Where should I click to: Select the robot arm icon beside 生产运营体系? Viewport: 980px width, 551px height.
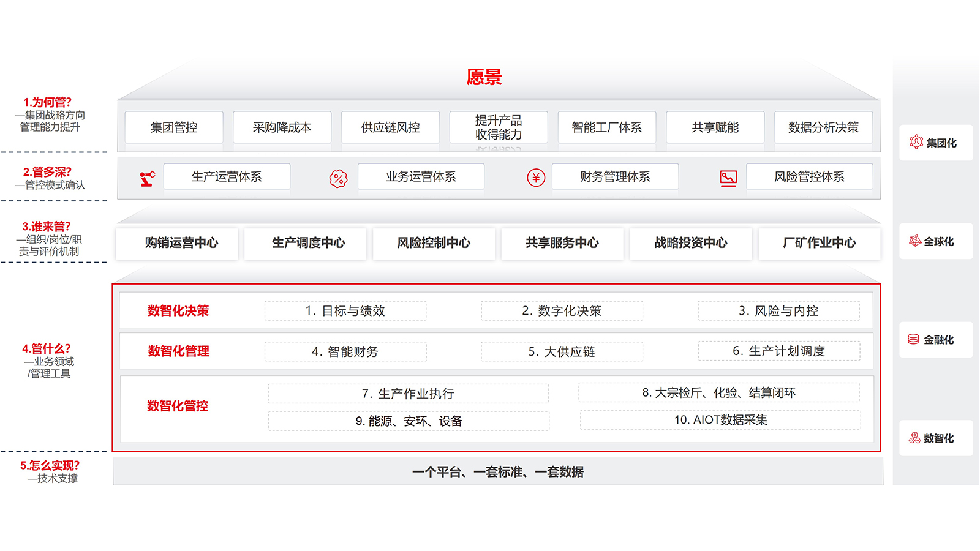146,177
